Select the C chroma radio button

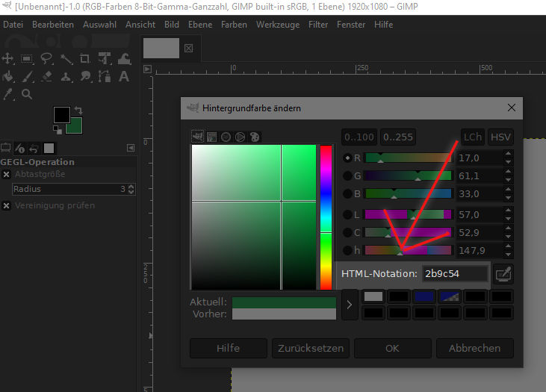347,232
